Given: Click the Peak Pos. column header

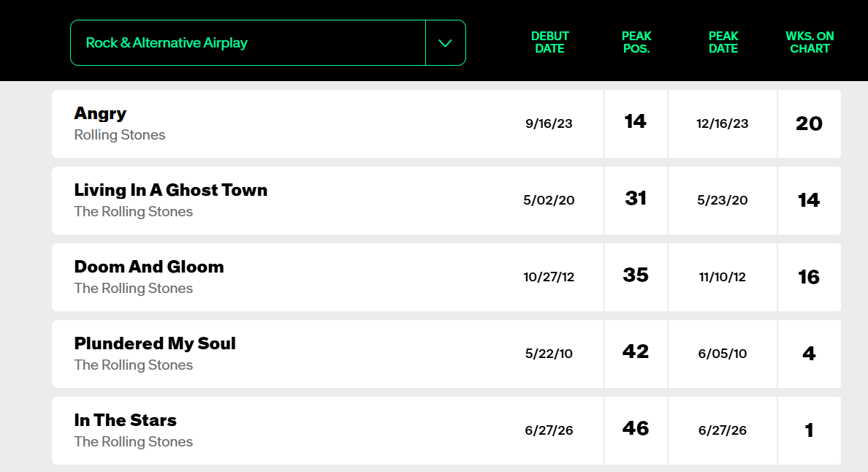Looking at the screenshot, I should (x=636, y=42).
